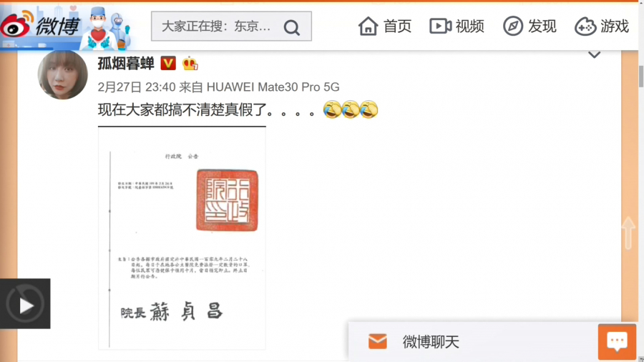The width and height of the screenshot is (644, 362).
Task: Expand the post options chevron menu
Action: point(594,55)
